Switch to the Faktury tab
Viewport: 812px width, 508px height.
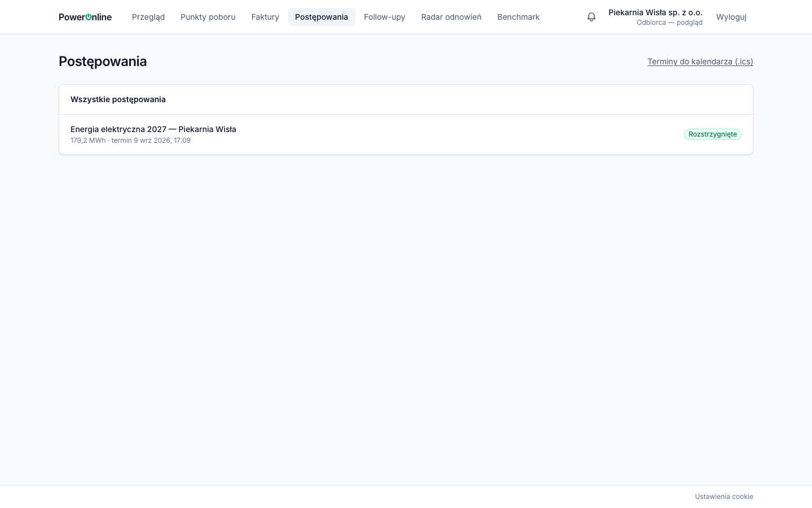coord(265,17)
